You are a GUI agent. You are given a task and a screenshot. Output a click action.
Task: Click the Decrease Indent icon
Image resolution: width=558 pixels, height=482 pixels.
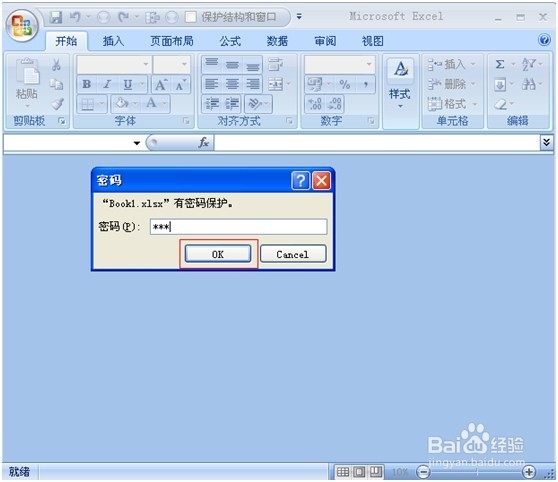tap(212, 104)
